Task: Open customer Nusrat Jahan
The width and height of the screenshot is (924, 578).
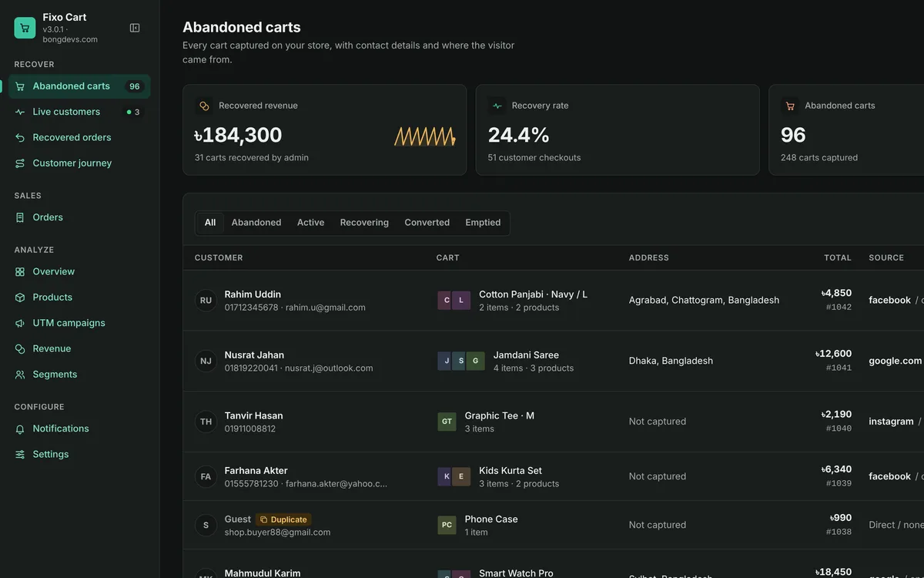Action: point(254,355)
